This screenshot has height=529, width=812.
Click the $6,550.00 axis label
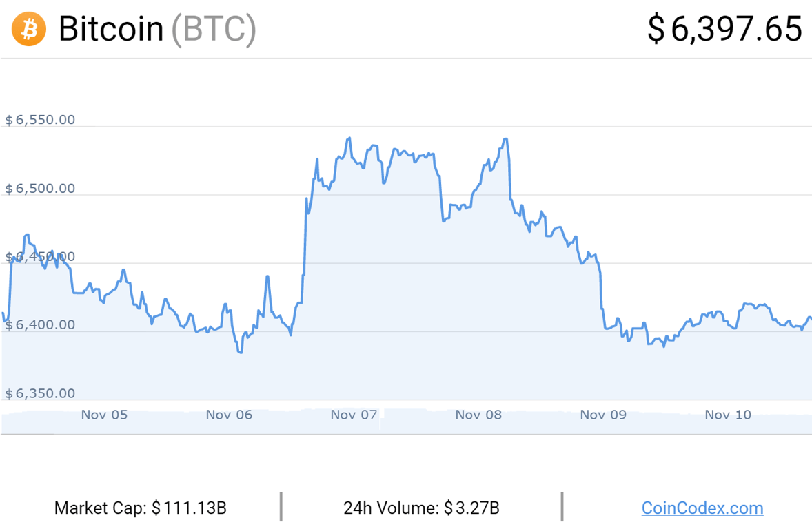[x=40, y=120]
